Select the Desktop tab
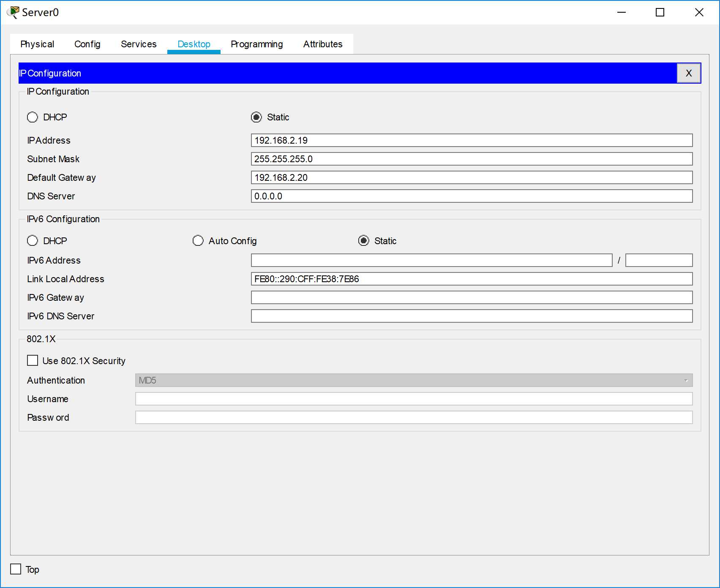720x588 pixels. click(x=194, y=44)
